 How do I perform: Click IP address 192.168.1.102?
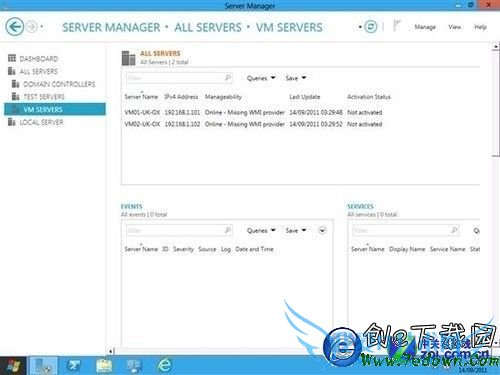[182, 124]
